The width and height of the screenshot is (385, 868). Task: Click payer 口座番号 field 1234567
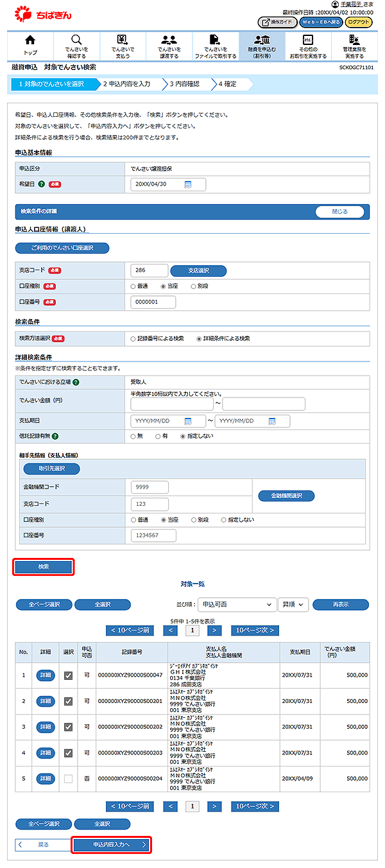coord(153,535)
